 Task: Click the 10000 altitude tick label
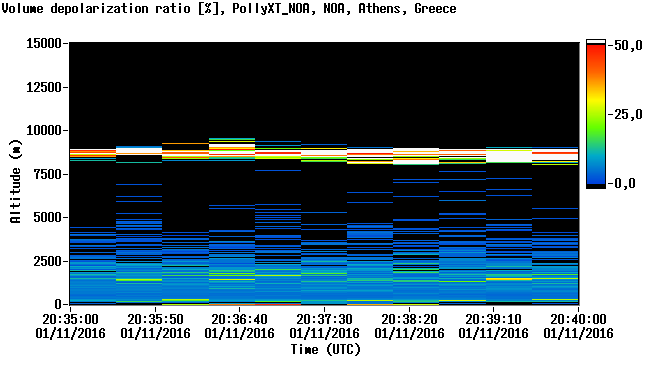[44, 130]
